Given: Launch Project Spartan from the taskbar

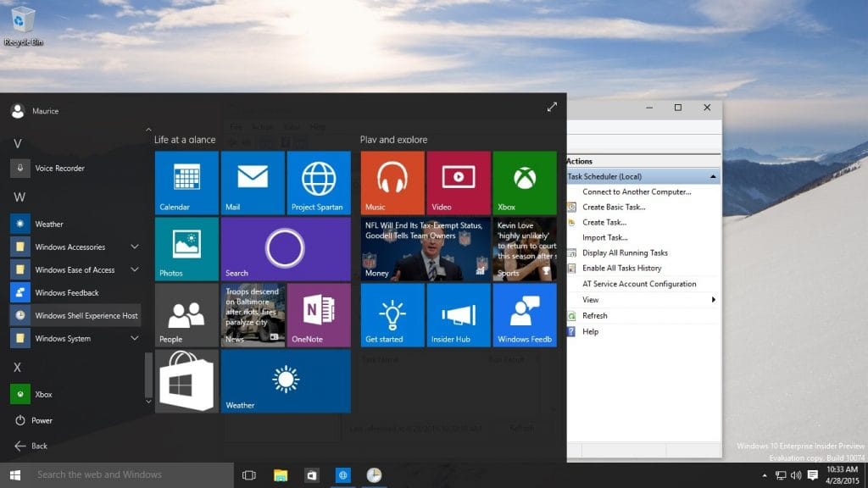Looking at the screenshot, I should [343, 474].
